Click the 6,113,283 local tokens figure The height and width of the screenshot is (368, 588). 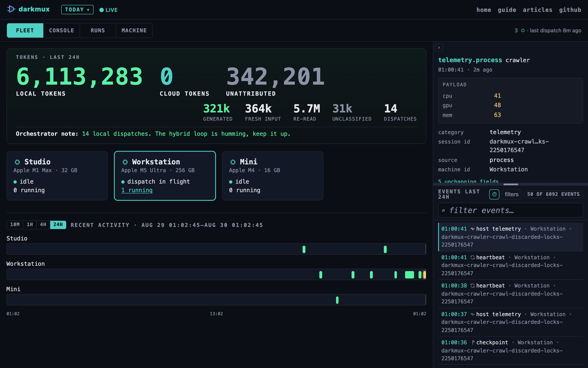click(79, 76)
